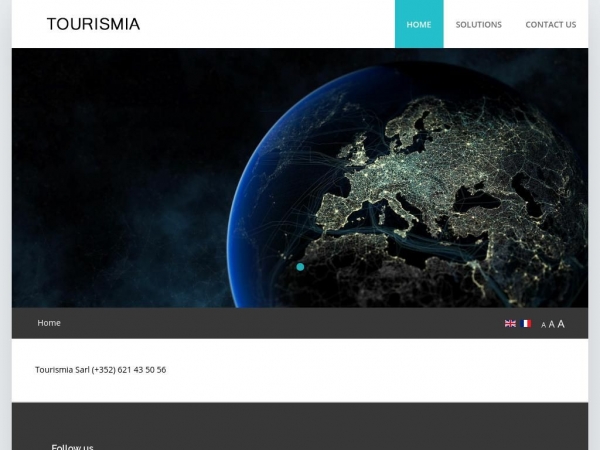
Task: Click the Follow us footer heading
Action: [72, 447]
